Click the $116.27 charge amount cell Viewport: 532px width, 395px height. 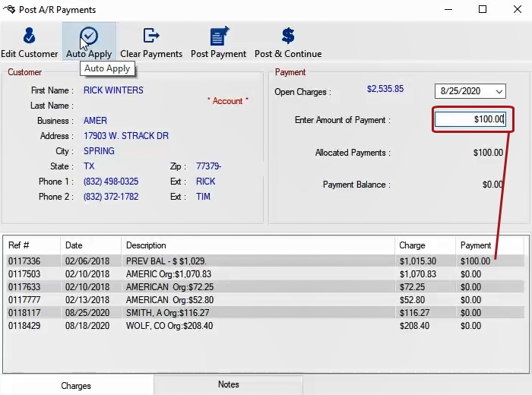tap(414, 313)
